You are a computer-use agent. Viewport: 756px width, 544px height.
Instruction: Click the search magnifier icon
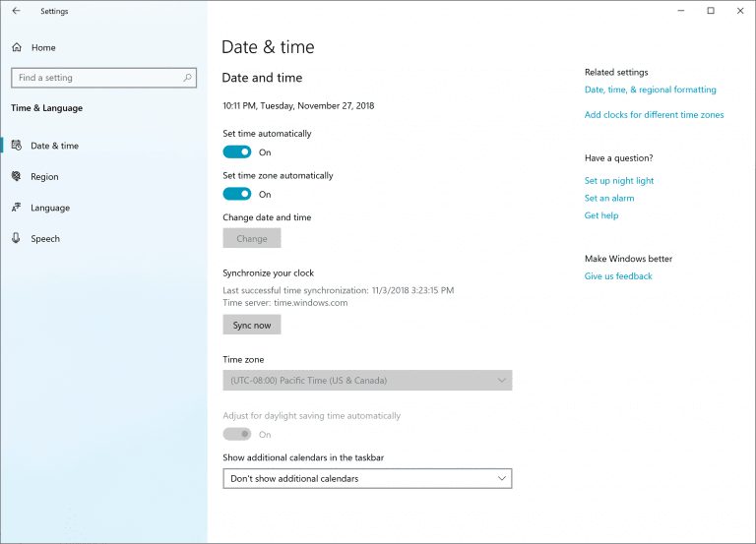(187, 78)
